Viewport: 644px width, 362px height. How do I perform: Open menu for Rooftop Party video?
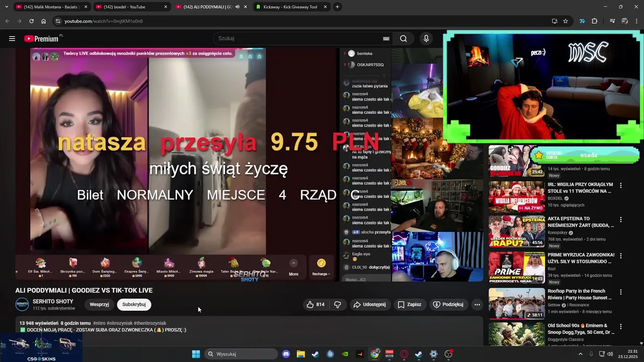620,292
